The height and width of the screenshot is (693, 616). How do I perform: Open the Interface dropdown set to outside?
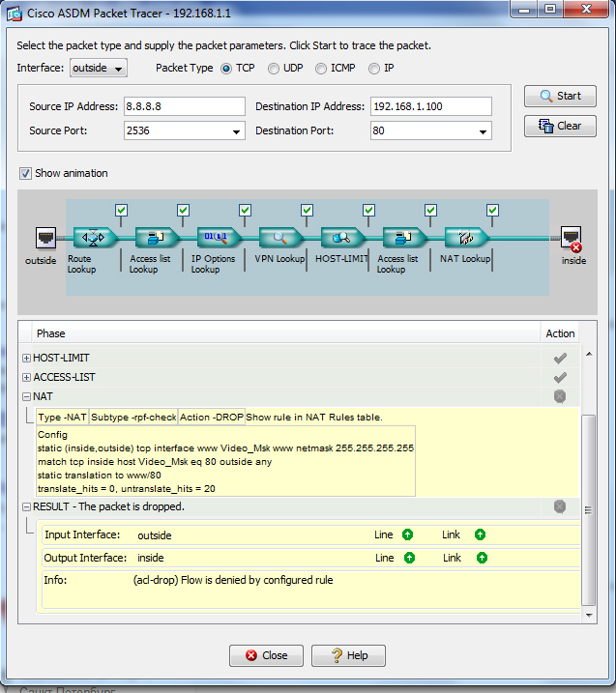pyautogui.click(x=99, y=68)
